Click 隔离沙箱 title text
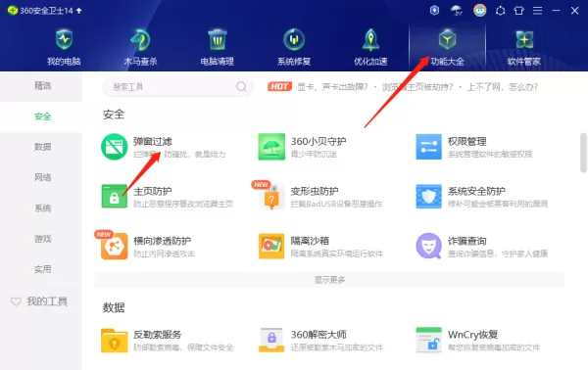Viewport: 588px width, 370px height. point(310,241)
